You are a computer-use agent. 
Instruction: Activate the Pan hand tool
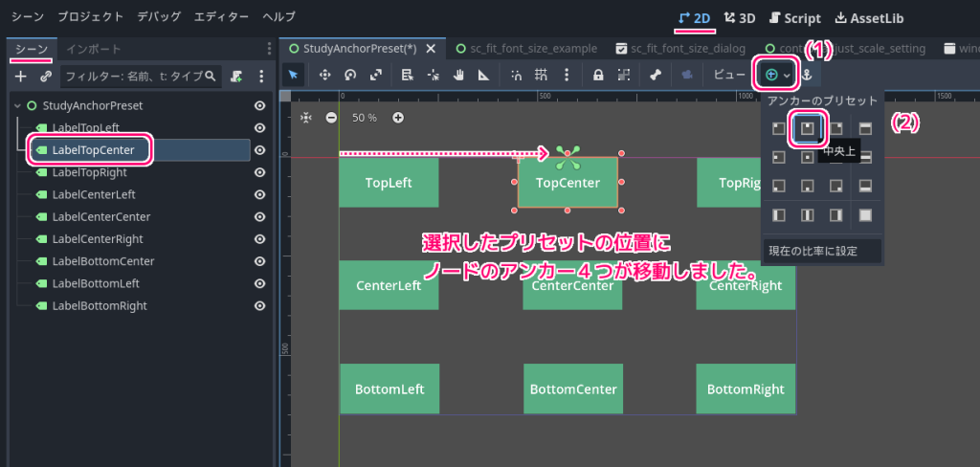[x=458, y=75]
